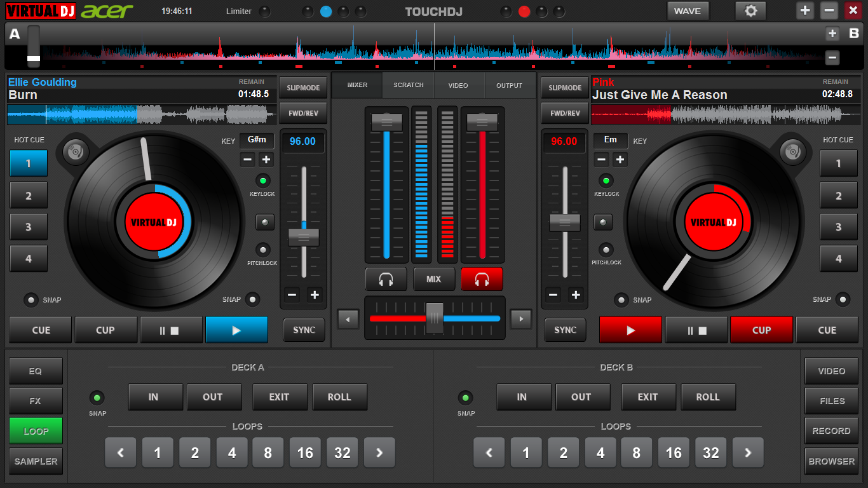Click the WAVE button
Screen dimensions: 868x488
click(688, 11)
